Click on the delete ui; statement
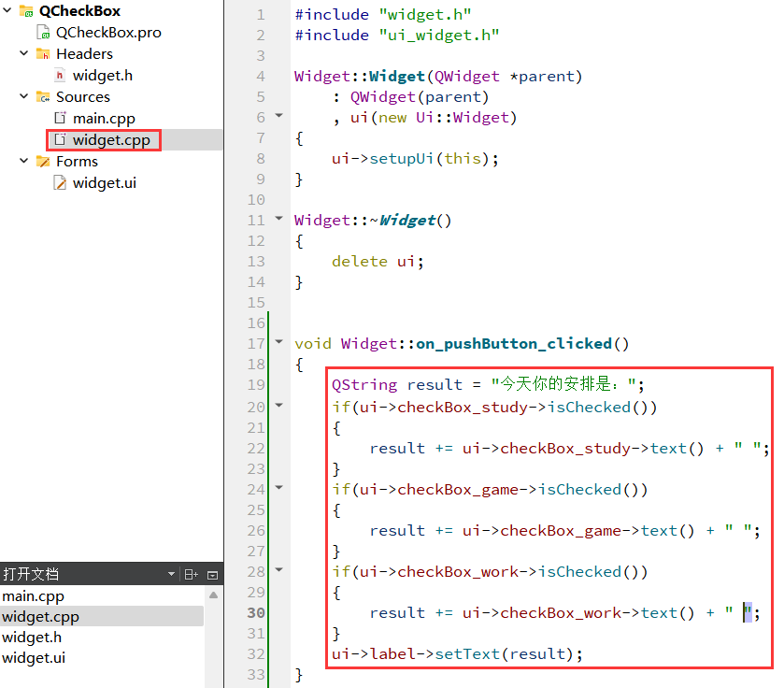Screen dimensions: 784x688 378,261
